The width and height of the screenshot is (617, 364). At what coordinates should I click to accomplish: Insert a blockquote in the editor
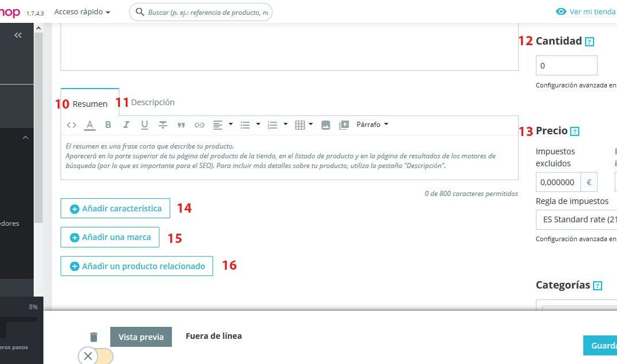tap(181, 125)
